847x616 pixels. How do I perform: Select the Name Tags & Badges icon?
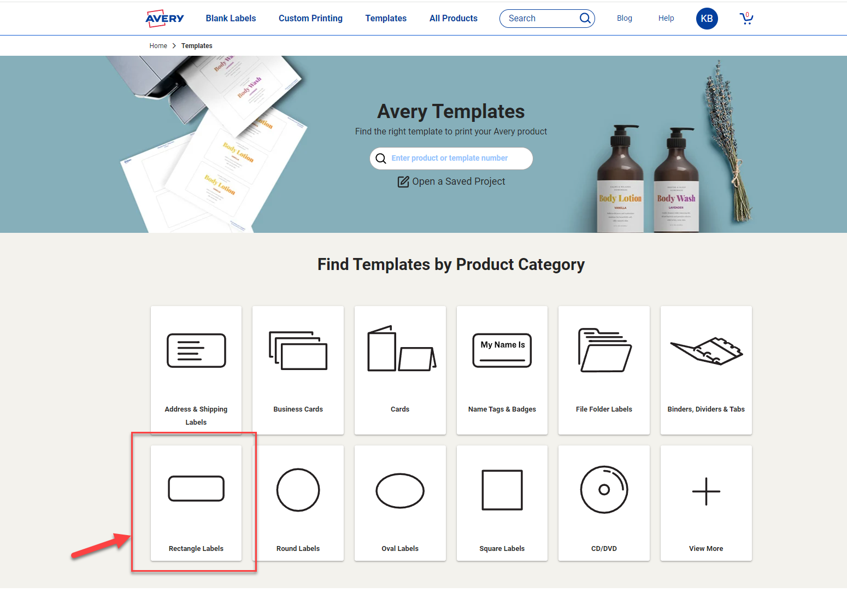(x=502, y=350)
